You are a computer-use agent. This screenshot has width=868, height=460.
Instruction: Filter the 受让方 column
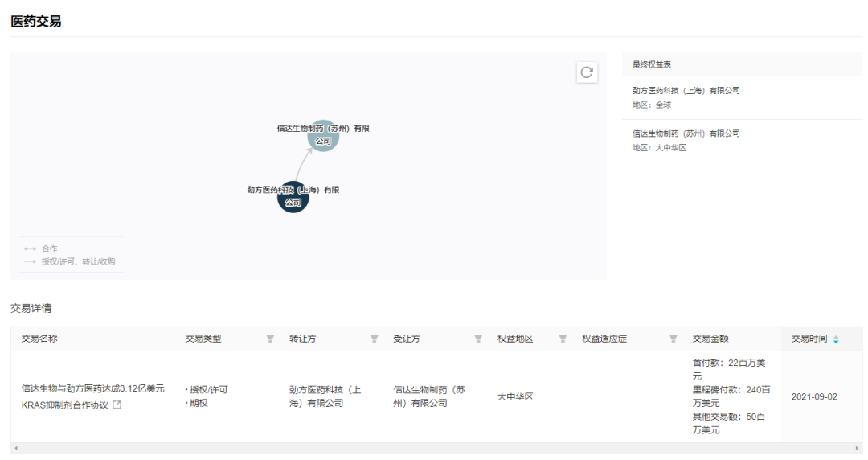(x=478, y=339)
